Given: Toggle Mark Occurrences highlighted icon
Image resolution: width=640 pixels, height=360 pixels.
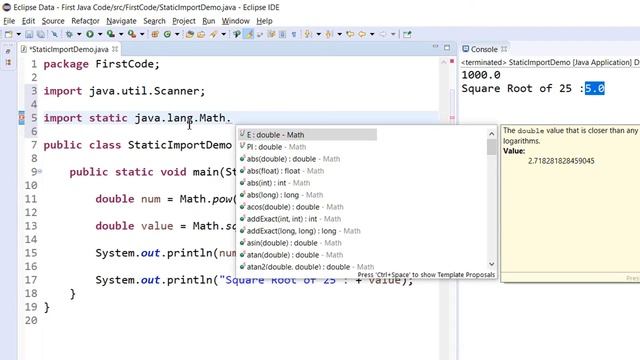Looking at the screenshot, I should (x=248, y=34).
